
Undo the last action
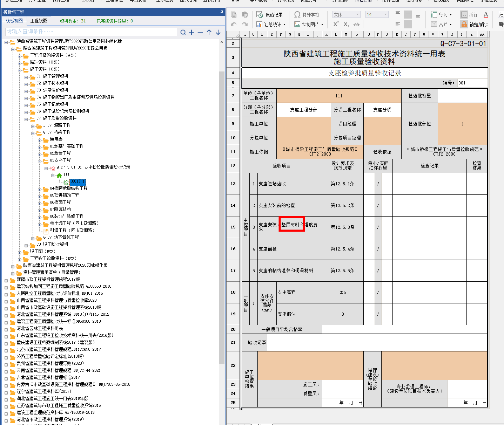[234, 24]
